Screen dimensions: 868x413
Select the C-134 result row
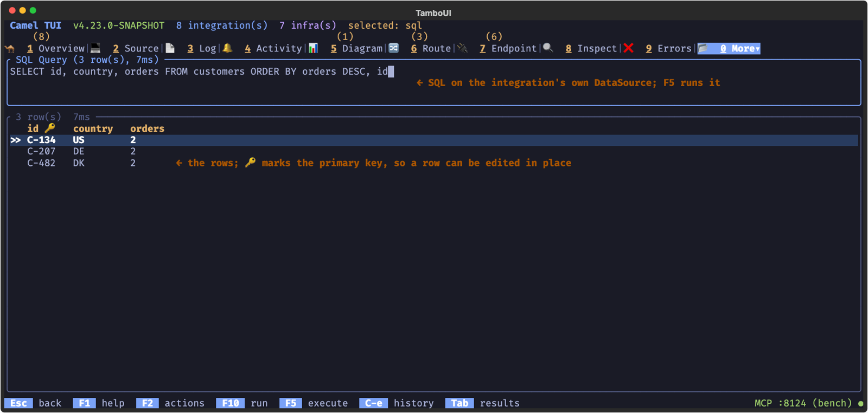click(x=433, y=140)
